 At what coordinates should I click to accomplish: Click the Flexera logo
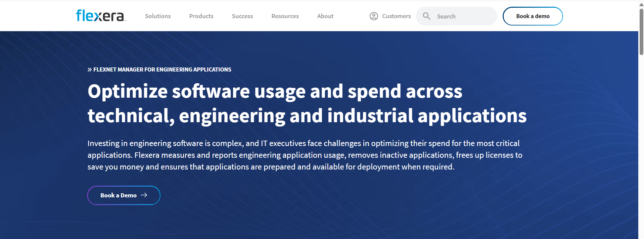[101, 16]
